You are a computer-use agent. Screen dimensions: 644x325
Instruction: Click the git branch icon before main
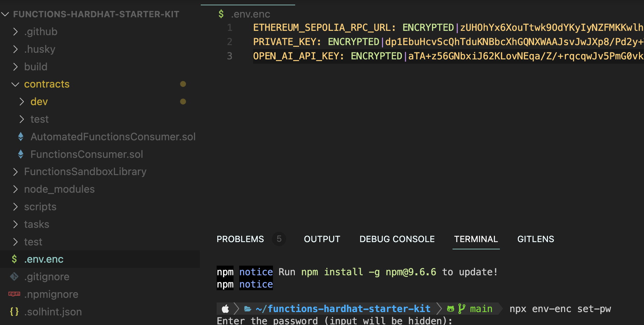click(x=462, y=308)
